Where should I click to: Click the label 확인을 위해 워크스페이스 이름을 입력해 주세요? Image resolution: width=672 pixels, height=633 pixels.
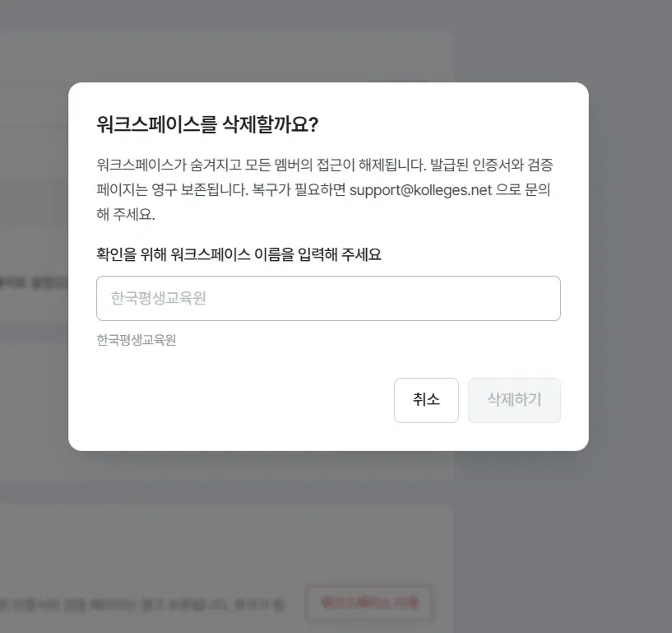(239, 254)
